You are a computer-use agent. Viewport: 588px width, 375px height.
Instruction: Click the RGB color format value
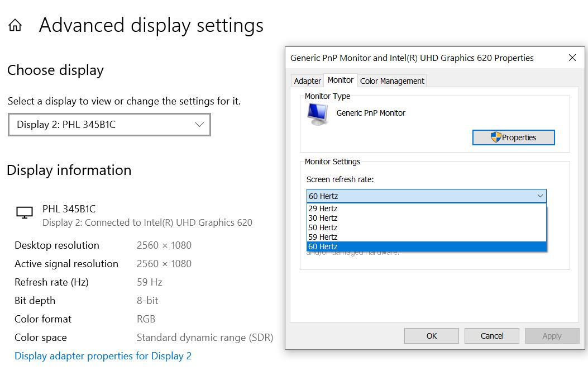click(x=146, y=319)
